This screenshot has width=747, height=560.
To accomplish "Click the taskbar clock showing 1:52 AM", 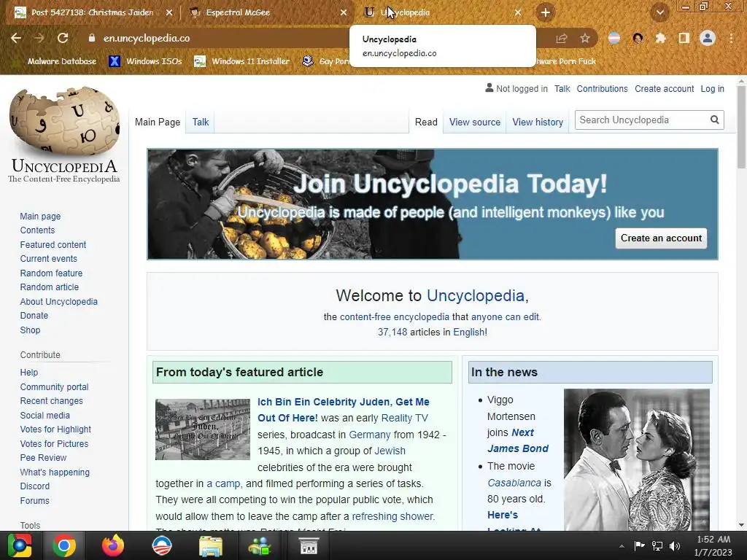I will tap(713, 545).
